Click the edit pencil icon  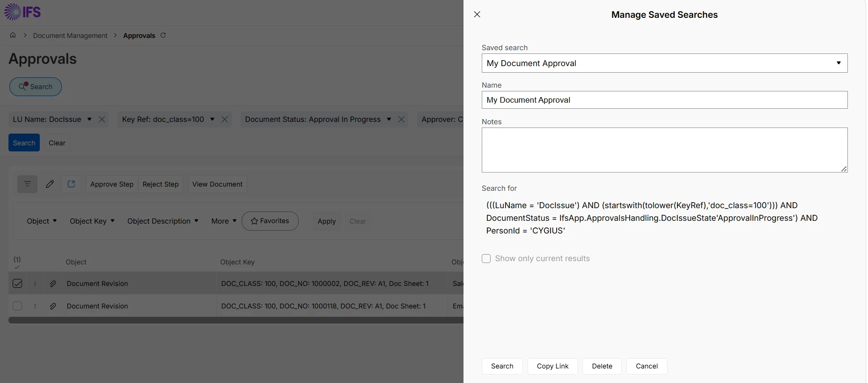50,184
